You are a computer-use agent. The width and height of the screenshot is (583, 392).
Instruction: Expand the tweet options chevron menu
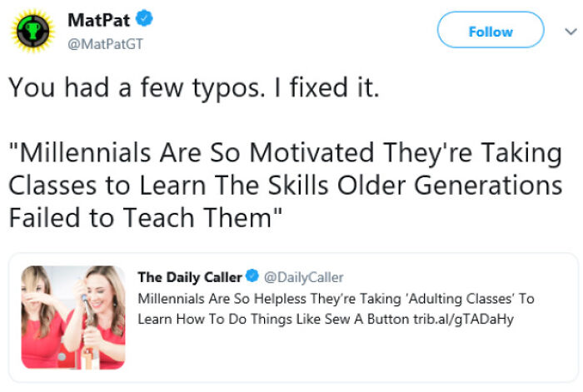(x=571, y=32)
